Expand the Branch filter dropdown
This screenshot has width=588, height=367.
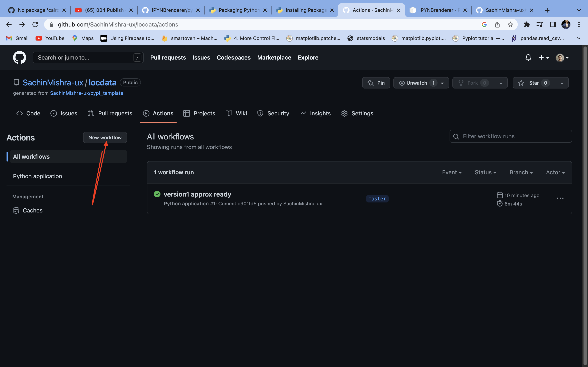(521, 172)
